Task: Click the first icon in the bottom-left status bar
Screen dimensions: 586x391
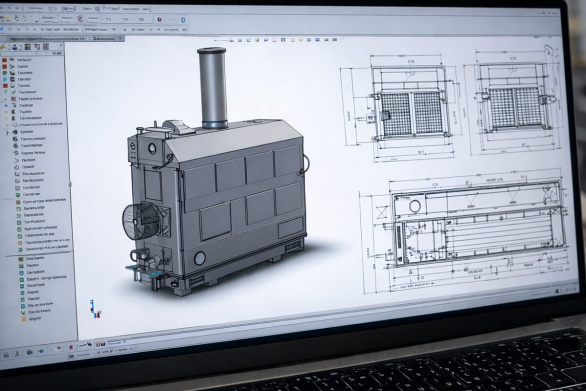Action: [x=6, y=355]
